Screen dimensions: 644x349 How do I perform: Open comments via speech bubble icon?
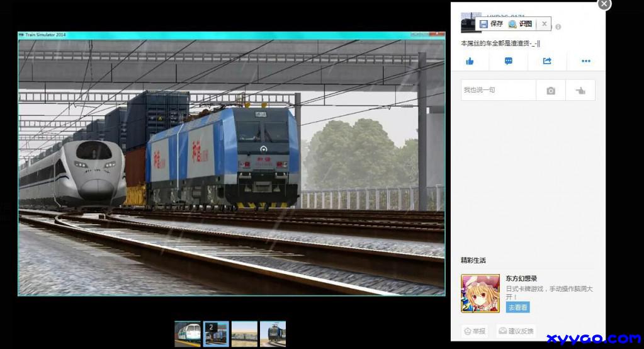coord(508,61)
